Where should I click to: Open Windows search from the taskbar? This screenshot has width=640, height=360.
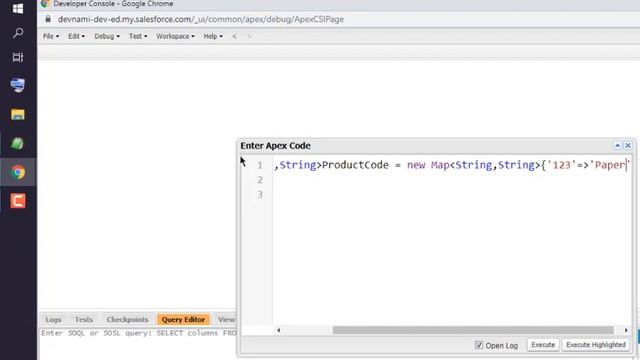tap(18, 33)
